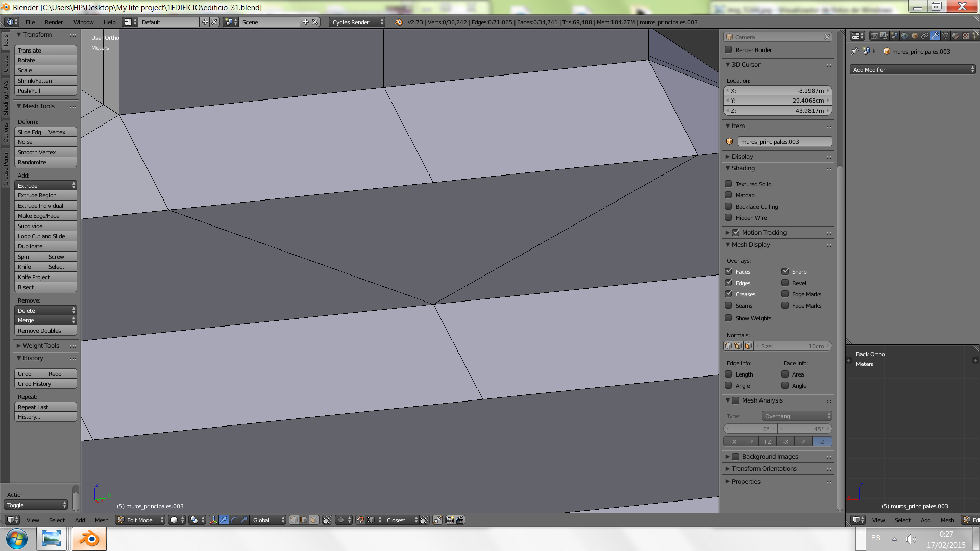The image size is (980, 551).
Task: Open the Object Constraints chain icon
Action: point(925,36)
